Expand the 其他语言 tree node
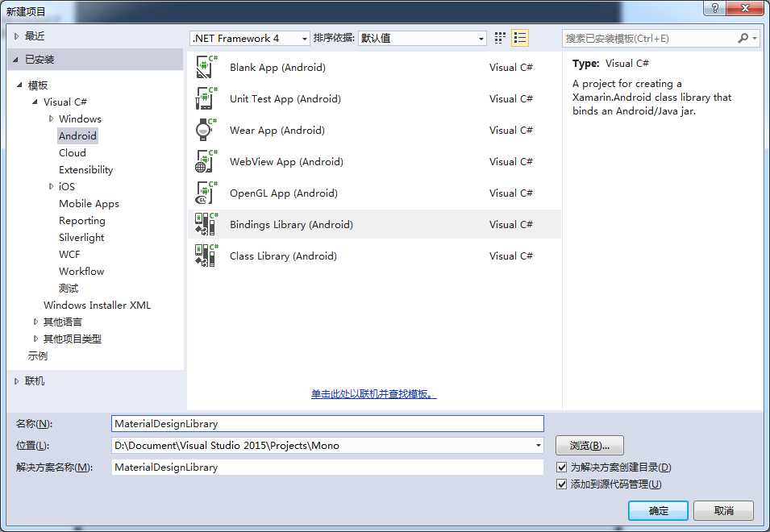 (x=35, y=322)
